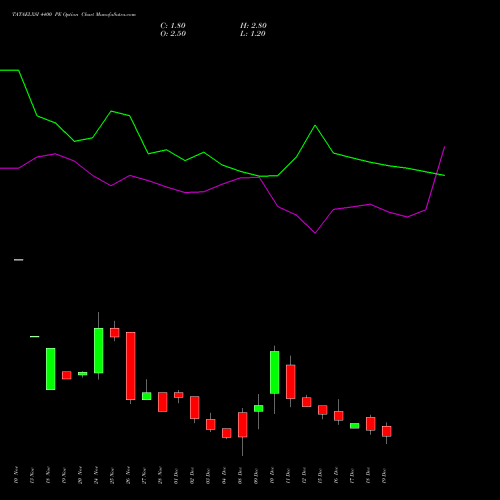Select the 26 Nov date label

pyautogui.click(x=128, y=475)
